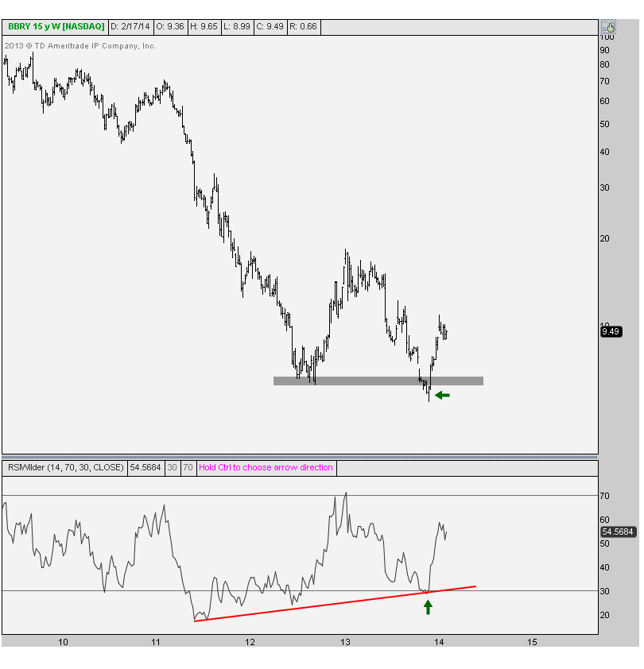The height and width of the screenshot is (669, 644).
Task: Click the 50 label on the price axis
Action: tap(605, 124)
